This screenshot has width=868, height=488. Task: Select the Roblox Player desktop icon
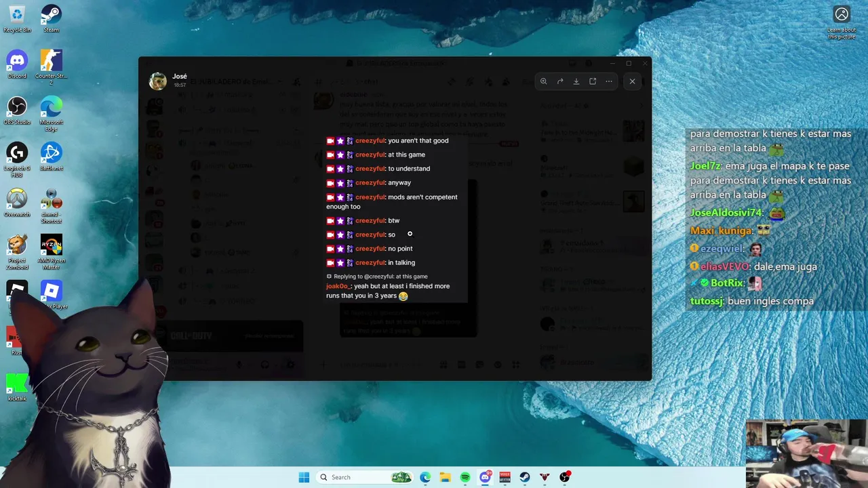[x=53, y=296]
